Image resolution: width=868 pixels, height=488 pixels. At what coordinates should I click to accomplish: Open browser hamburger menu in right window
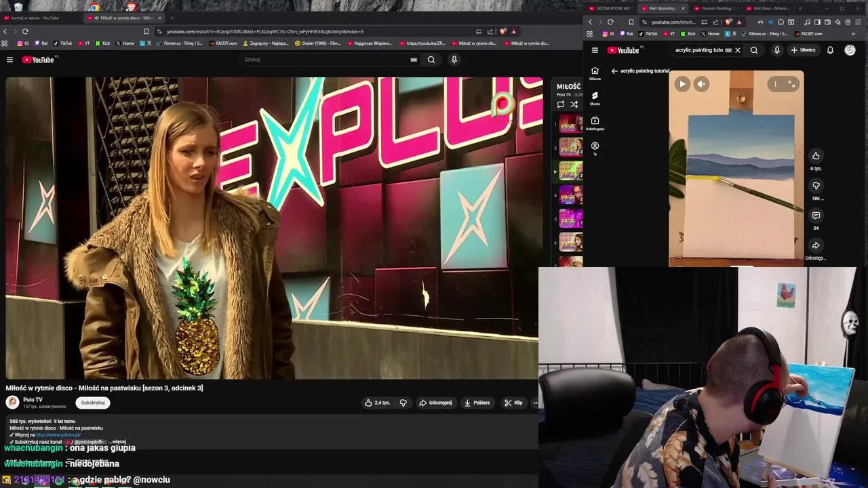(859, 22)
